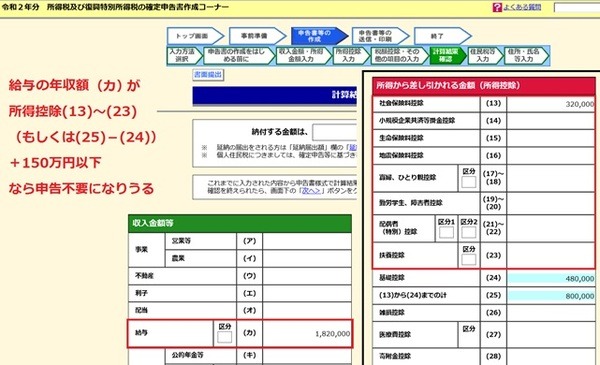This screenshot has width=600, height=365.
Task: Go to the トップ画面 step
Action: [x=196, y=36]
